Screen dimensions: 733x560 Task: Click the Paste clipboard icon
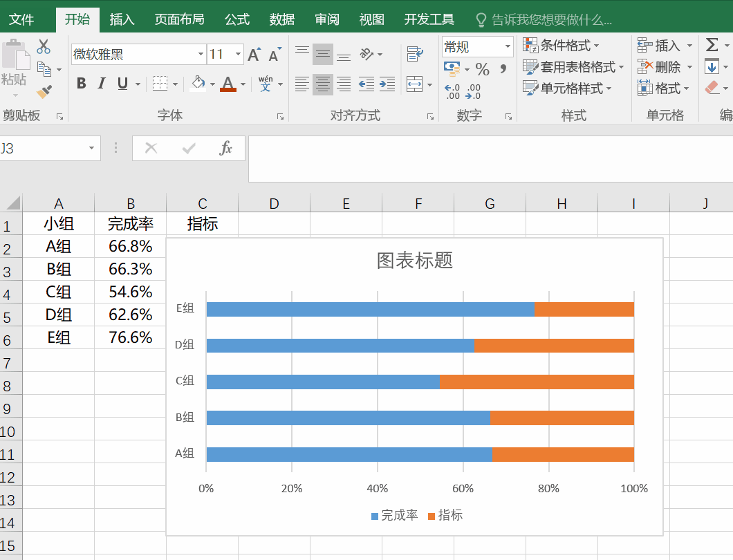coord(15,55)
